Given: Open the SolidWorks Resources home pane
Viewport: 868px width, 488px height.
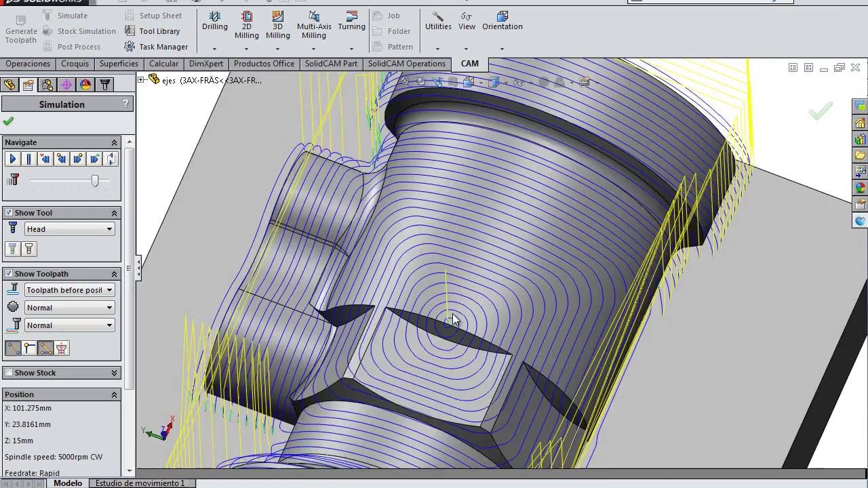Looking at the screenshot, I should click(x=861, y=123).
